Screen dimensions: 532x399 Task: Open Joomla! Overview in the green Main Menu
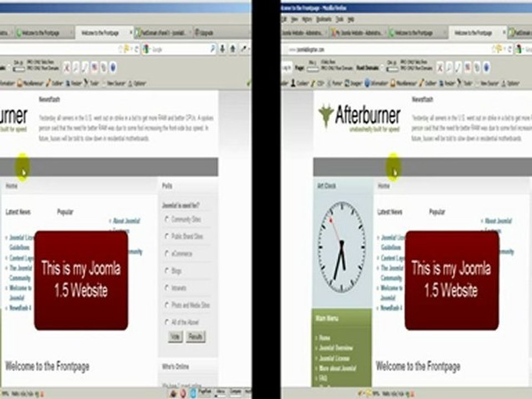pos(336,348)
